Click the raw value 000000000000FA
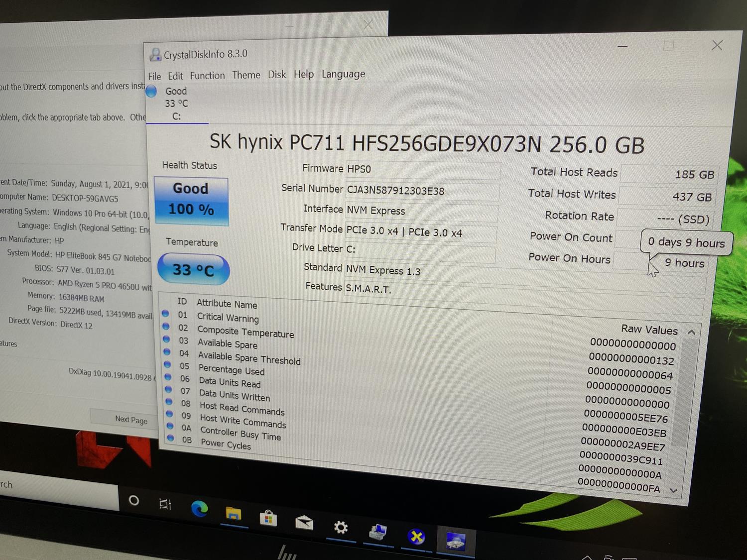Viewport: 747px width, 560px height. point(619,485)
